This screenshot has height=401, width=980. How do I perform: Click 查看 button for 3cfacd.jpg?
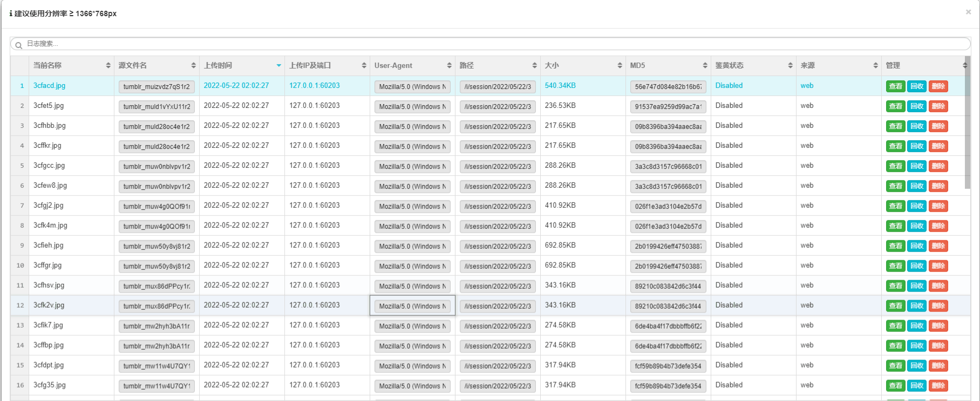pos(895,86)
